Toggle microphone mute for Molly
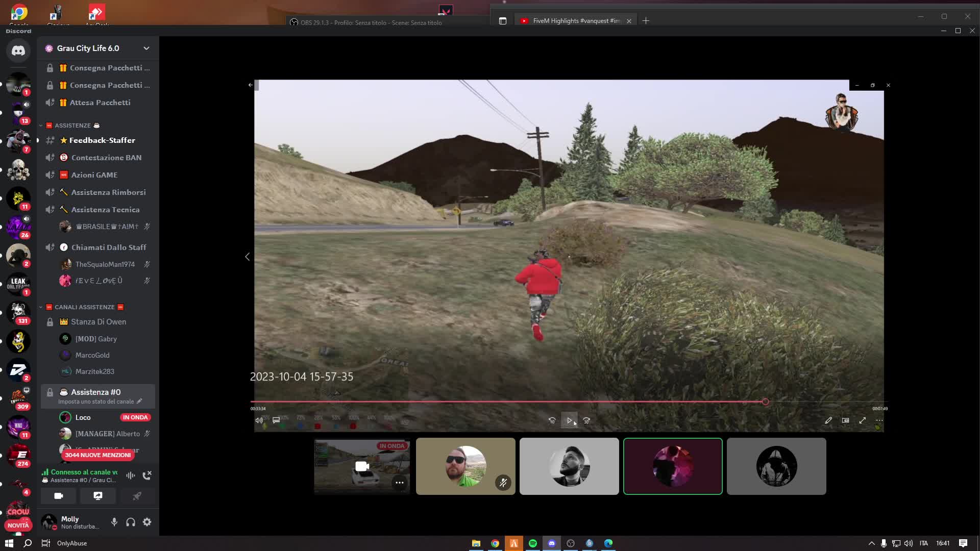 114,522
